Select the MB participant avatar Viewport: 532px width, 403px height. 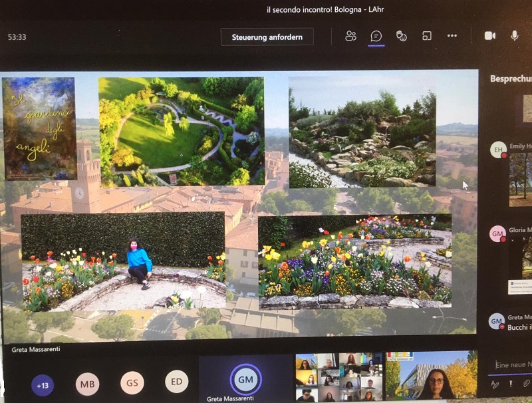point(87,384)
